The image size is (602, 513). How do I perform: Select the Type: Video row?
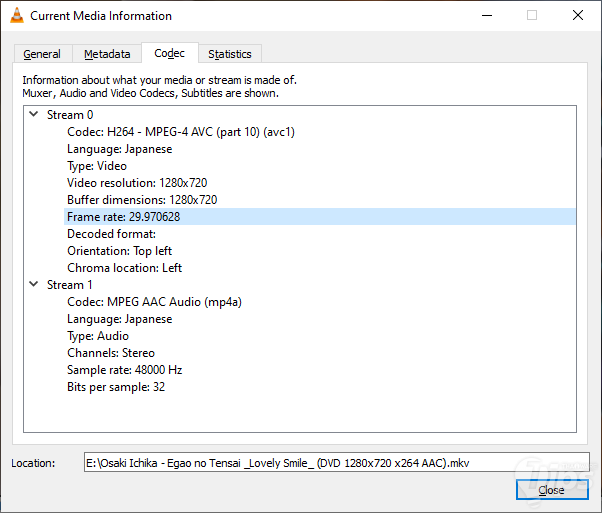point(320,166)
